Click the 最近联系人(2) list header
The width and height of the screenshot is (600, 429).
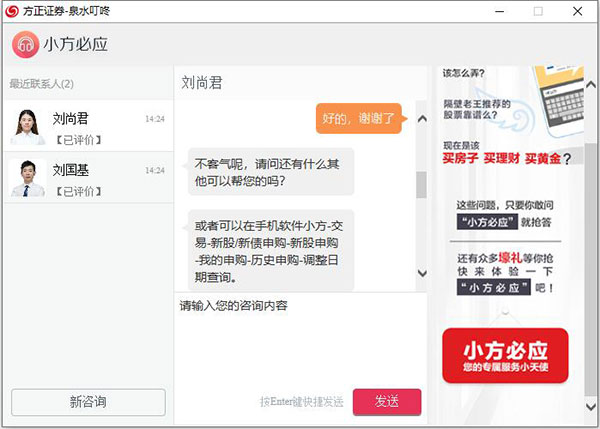coord(42,83)
